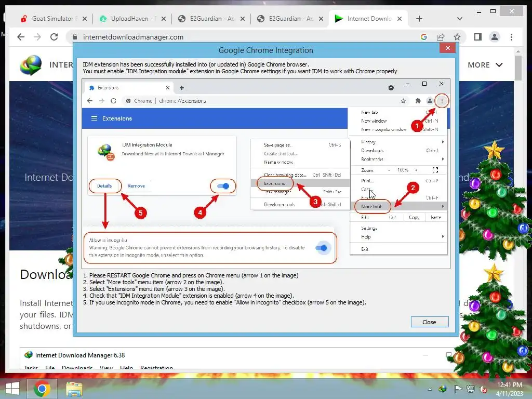Open the clock showing 12:41 PM
The height and width of the screenshot is (399, 532).
[x=510, y=389]
